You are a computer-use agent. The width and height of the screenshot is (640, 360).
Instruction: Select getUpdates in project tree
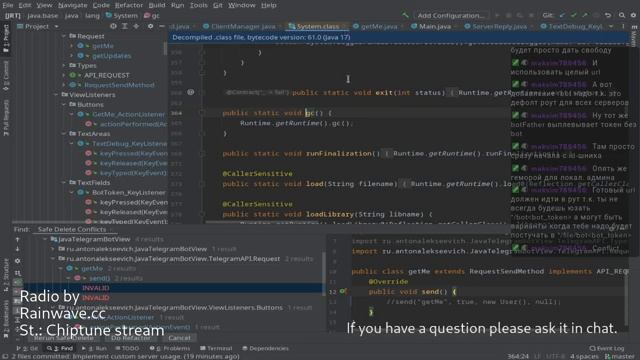pyautogui.click(x=111, y=56)
